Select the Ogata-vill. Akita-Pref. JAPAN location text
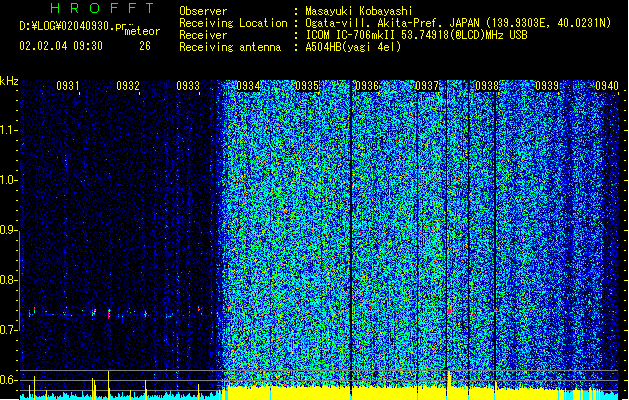 pos(458,23)
